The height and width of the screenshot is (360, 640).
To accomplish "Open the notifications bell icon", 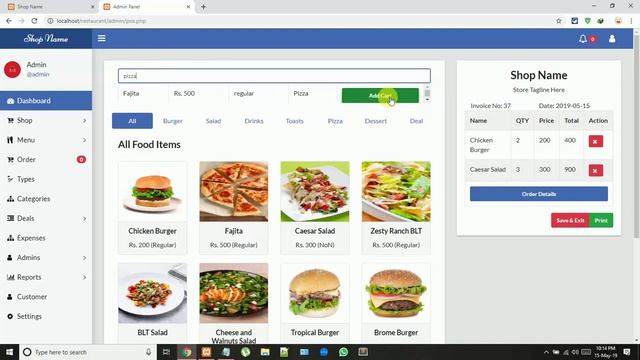I will point(583,39).
